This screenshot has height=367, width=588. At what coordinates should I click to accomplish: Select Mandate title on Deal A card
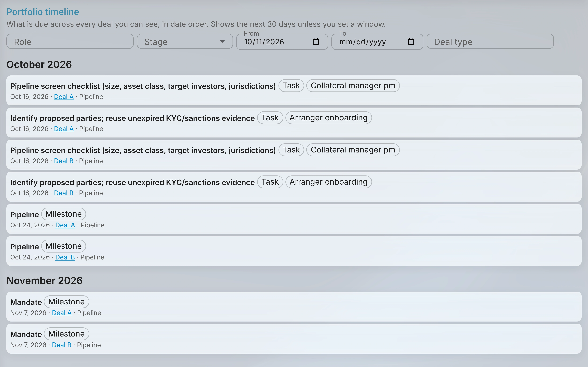[x=26, y=302]
